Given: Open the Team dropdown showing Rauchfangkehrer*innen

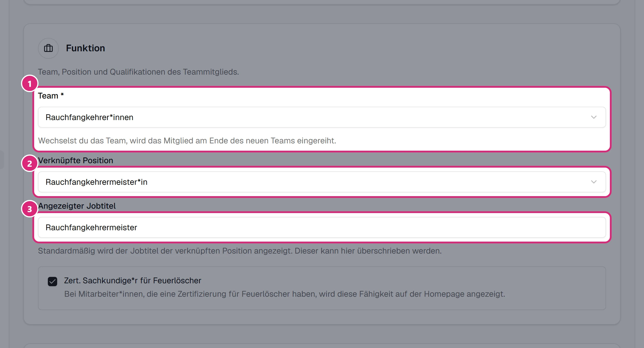Looking at the screenshot, I should click(322, 117).
